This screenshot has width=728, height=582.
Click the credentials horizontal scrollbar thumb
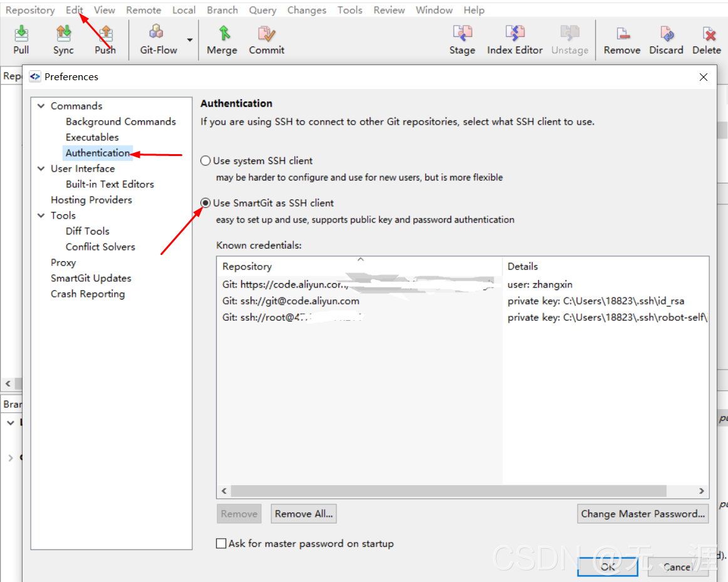pos(449,491)
